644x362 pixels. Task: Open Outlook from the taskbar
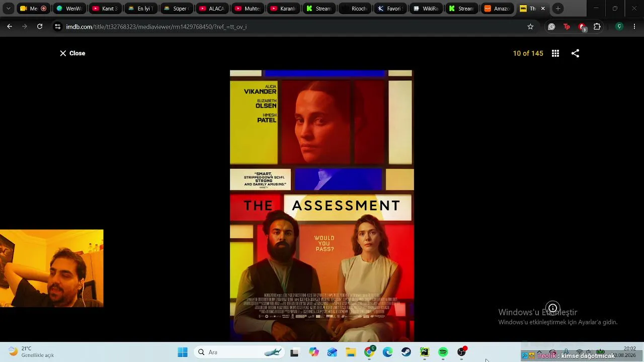coord(332,352)
